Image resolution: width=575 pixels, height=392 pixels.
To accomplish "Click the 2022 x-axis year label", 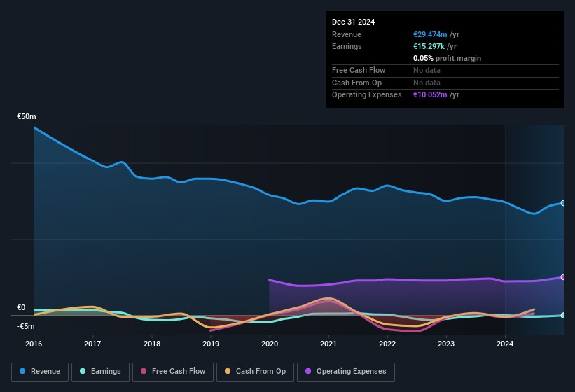I will (387, 344).
